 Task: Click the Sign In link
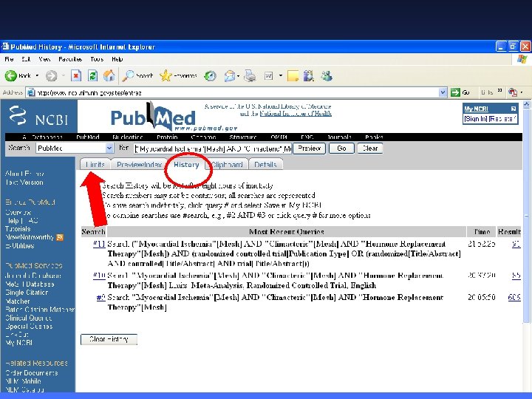[x=475, y=119]
